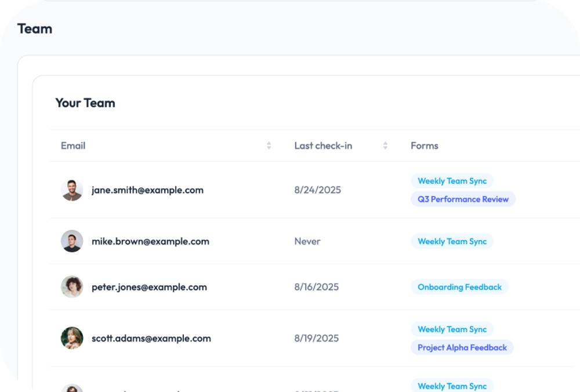
Task: Sort table by Email column arrows
Action: point(269,146)
